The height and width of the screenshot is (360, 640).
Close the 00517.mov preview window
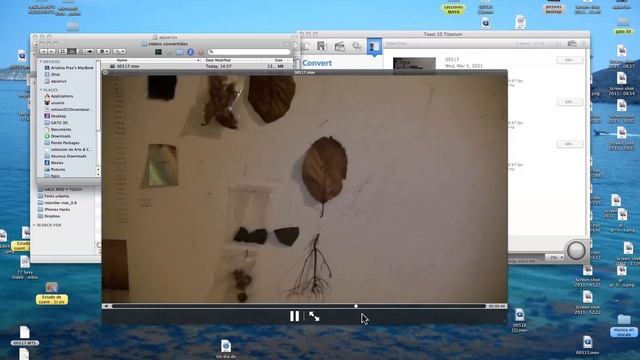pyautogui.click(x=105, y=72)
